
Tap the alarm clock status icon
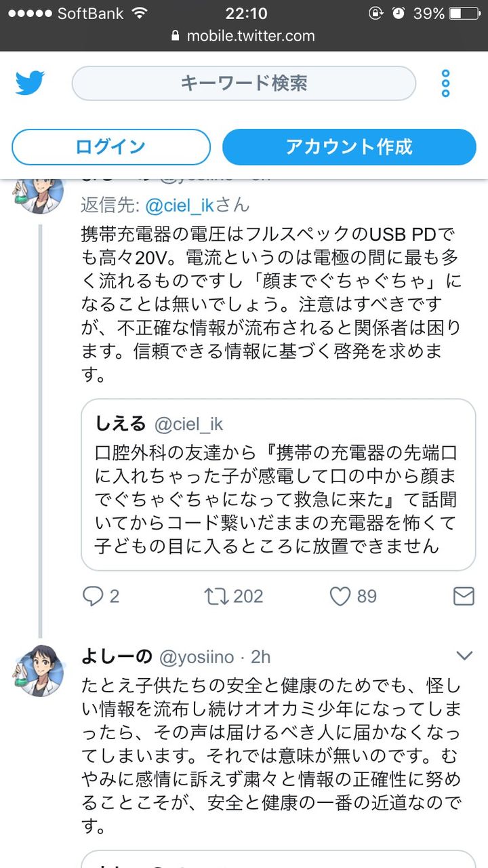tap(399, 13)
